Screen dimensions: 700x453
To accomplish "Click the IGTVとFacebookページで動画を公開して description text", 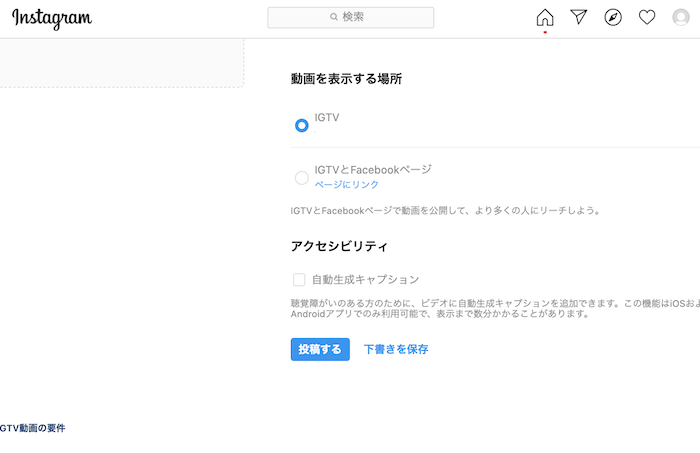I will pos(446,210).
